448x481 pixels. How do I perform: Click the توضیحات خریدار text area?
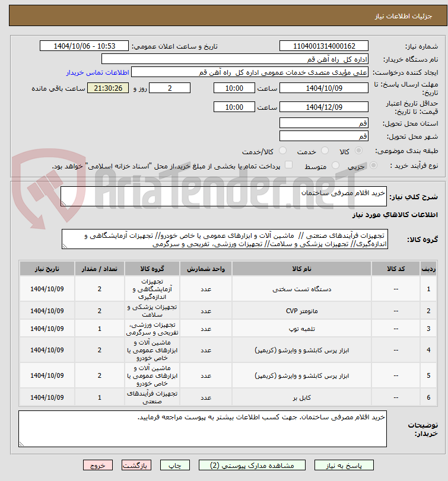pyautogui.click(x=202, y=429)
